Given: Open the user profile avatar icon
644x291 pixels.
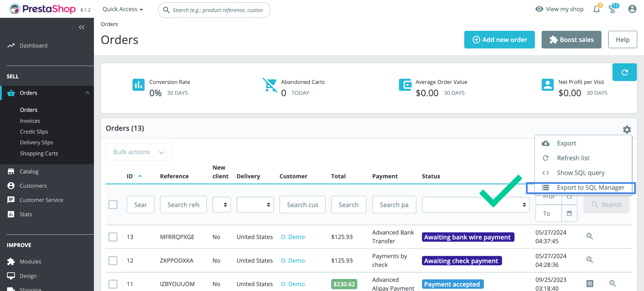Looking at the screenshot, I should (x=632, y=9).
